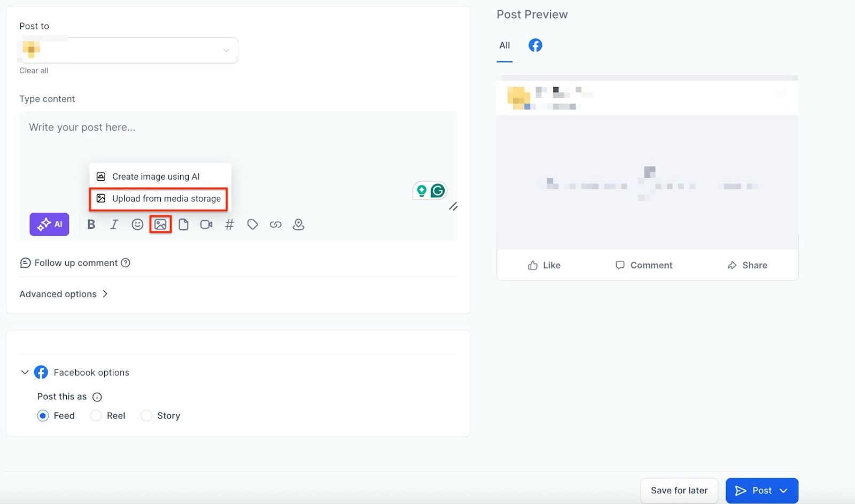The width and height of the screenshot is (855, 504).
Task: Open the emoji picker
Action: (137, 224)
